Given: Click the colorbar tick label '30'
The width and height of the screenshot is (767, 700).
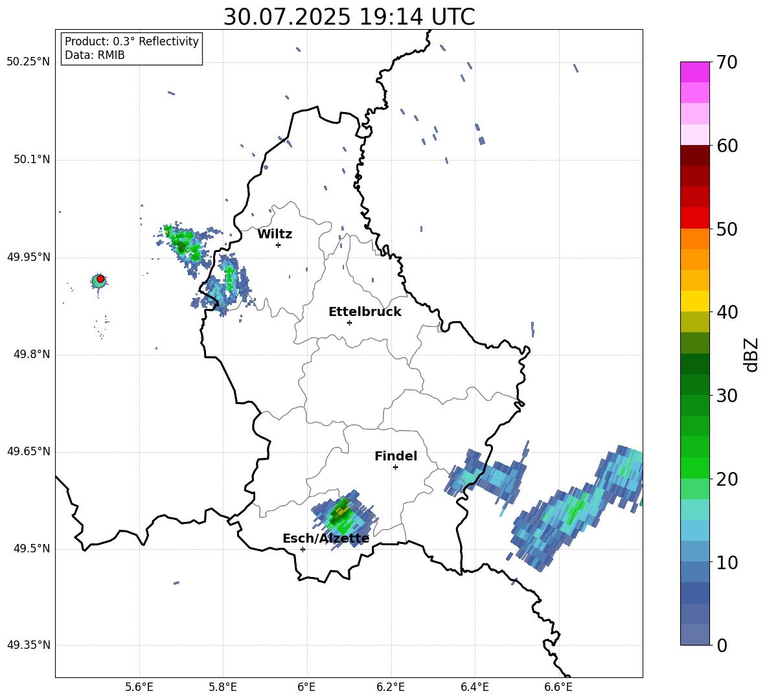Looking at the screenshot, I should 727,396.
